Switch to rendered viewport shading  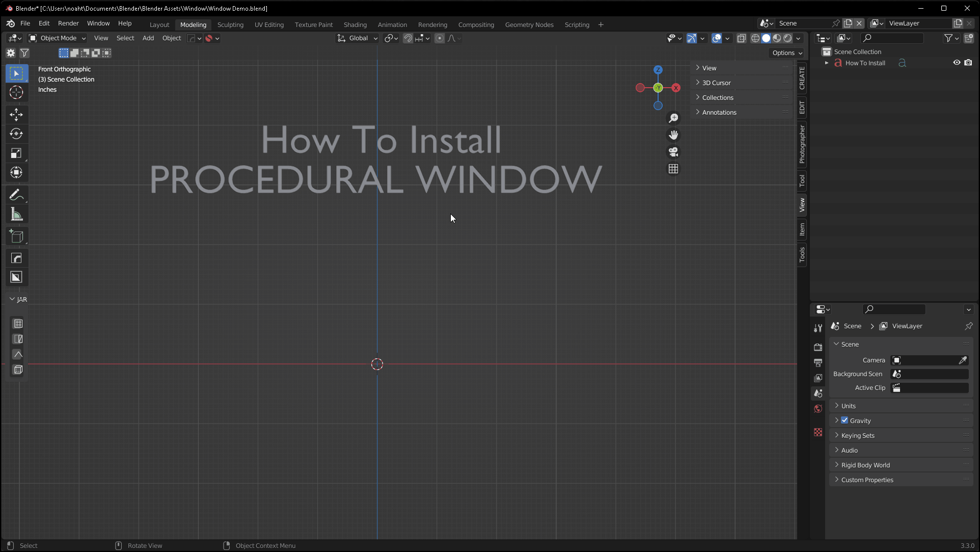[787, 38]
